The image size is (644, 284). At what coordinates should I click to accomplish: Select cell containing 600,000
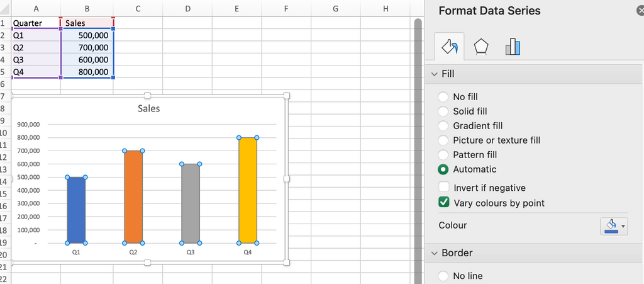pyautogui.click(x=87, y=59)
